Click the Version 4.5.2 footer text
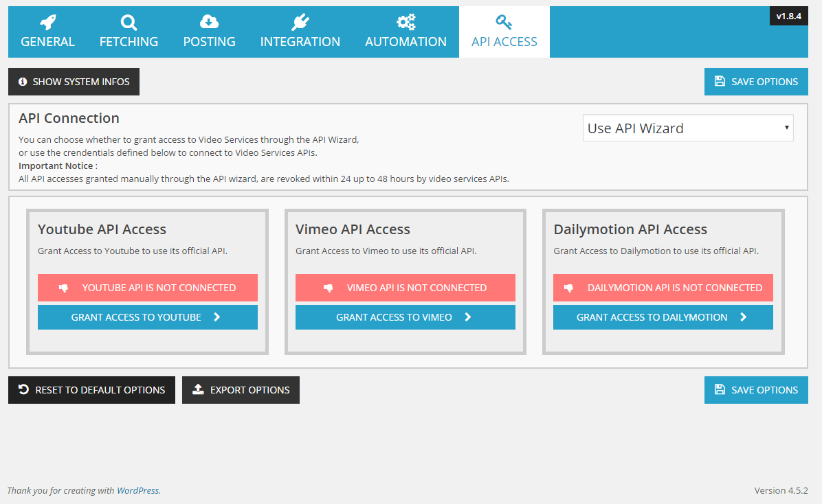The height and width of the screenshot is (504, 822). 781,490
